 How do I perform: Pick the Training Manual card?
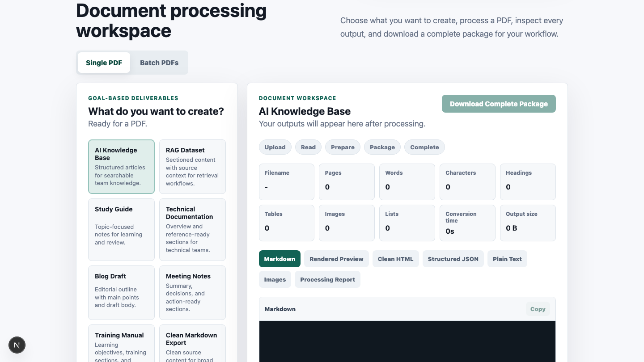[x=121, y=343]
